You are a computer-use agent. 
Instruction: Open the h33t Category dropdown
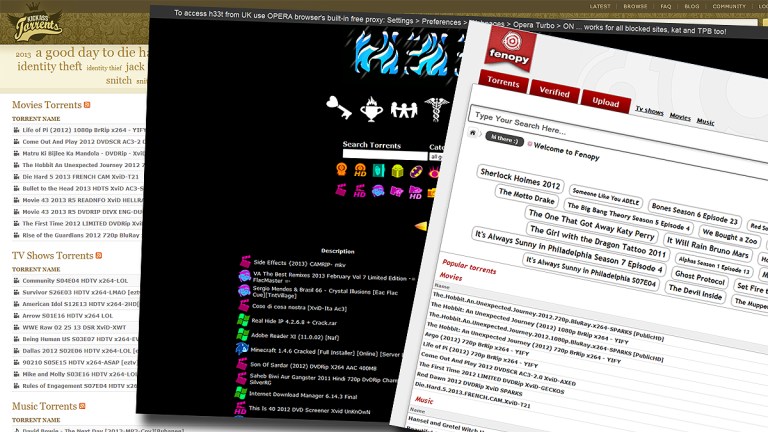437,157
